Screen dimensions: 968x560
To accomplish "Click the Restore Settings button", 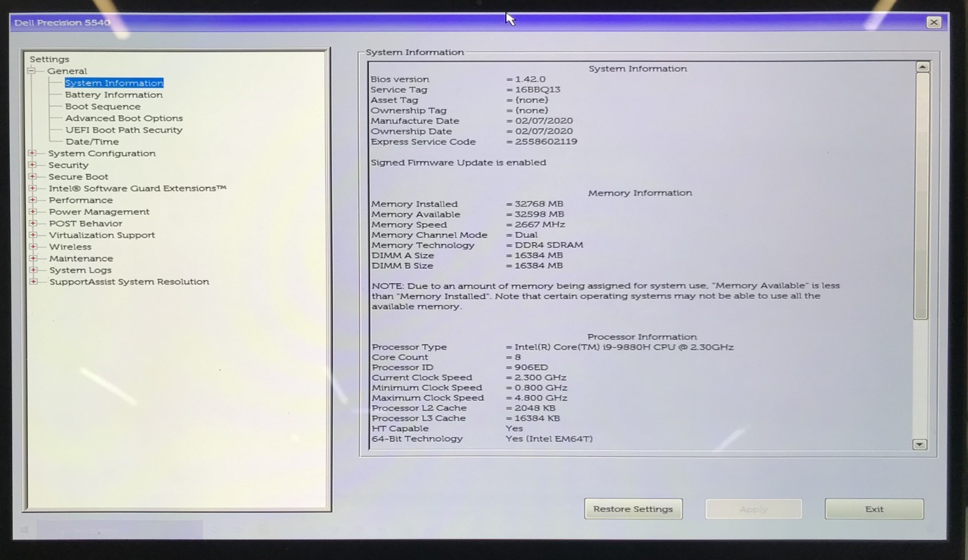I will click(x=633, y=509).
